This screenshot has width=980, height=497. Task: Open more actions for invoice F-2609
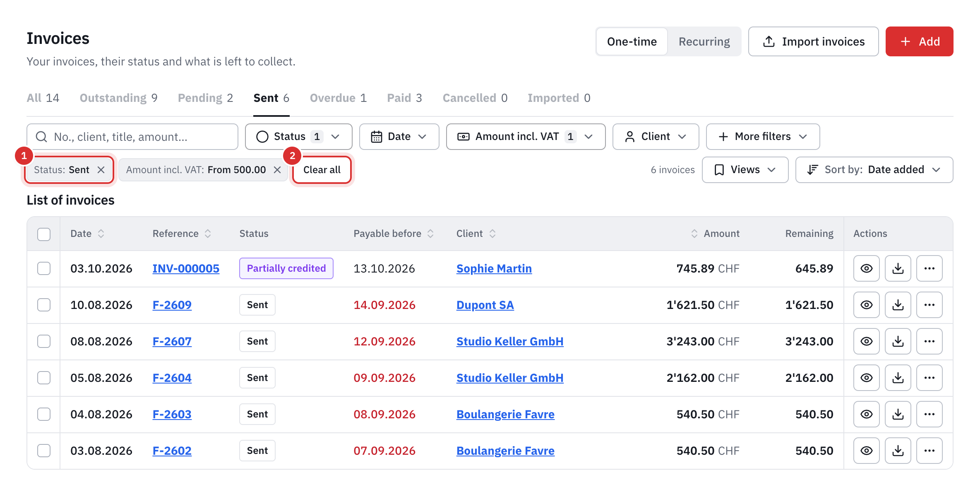tap(929, 305)
